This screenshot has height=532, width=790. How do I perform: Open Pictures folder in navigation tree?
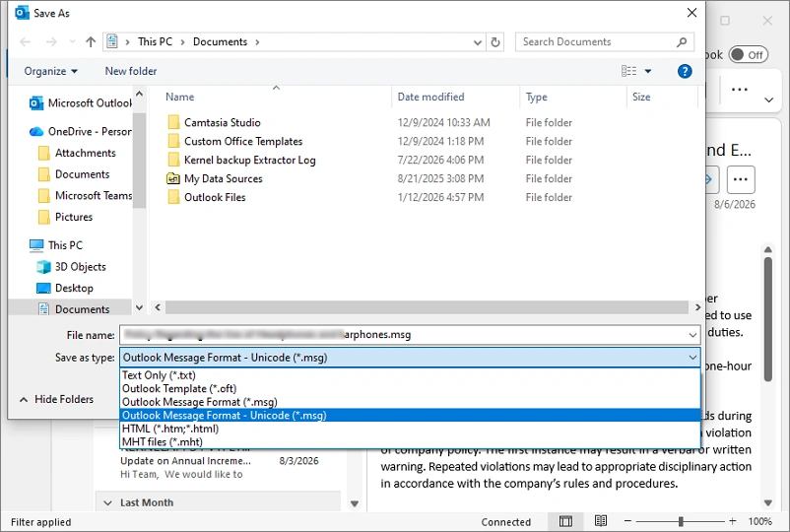(x=65, y=217)
